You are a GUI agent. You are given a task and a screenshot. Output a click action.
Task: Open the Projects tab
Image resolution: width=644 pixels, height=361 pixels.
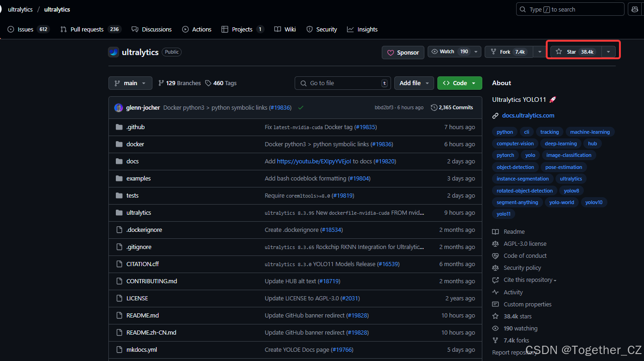(x=242, y=29)
